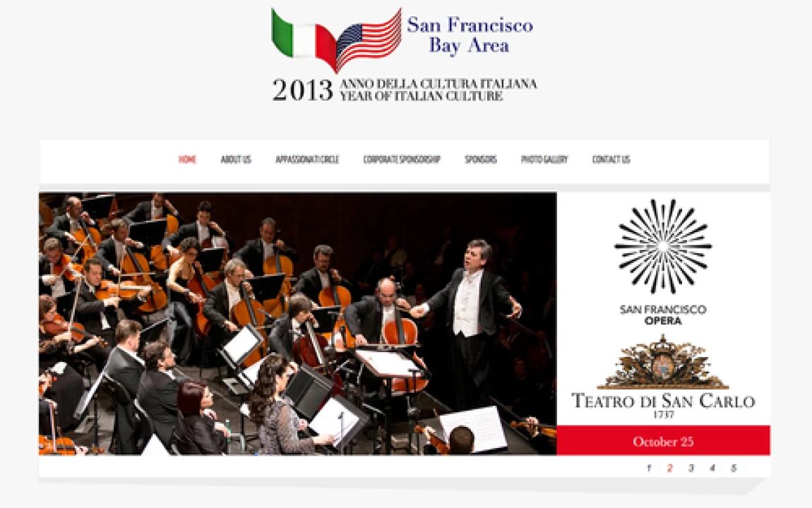
Task: Go to Contact Us page
Action: tap(611, 159)
